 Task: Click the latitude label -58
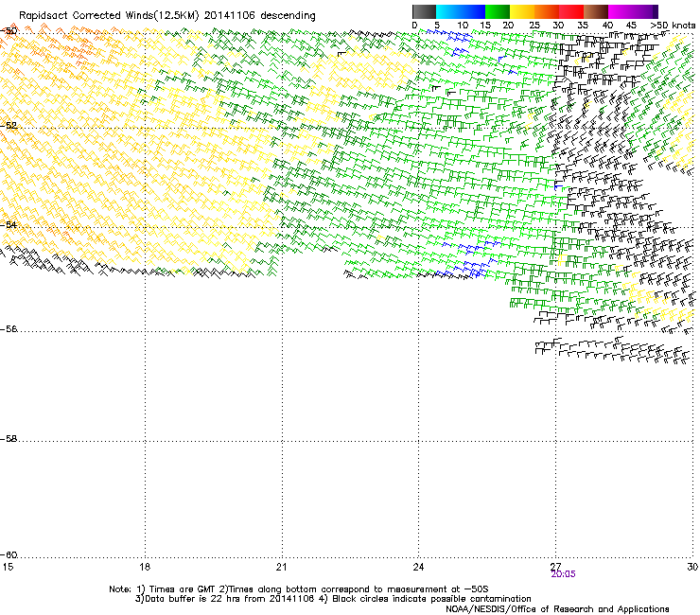(x=9, y=439)
